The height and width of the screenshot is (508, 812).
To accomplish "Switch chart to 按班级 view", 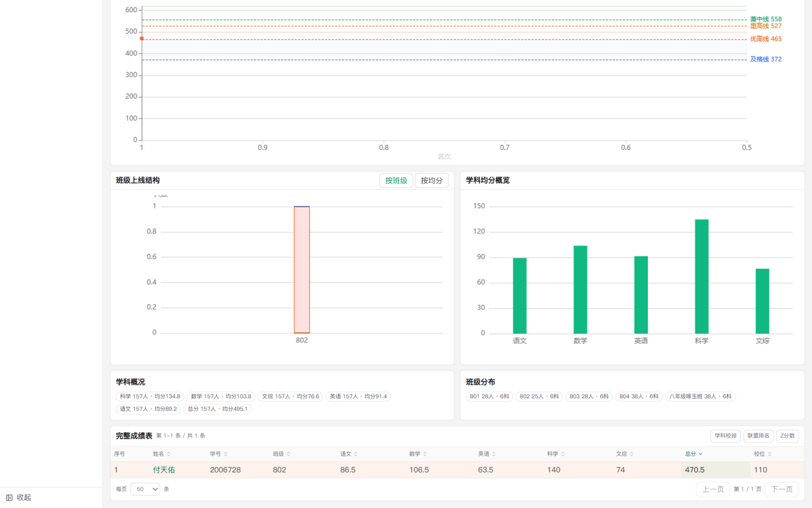I will click(396, 181).
